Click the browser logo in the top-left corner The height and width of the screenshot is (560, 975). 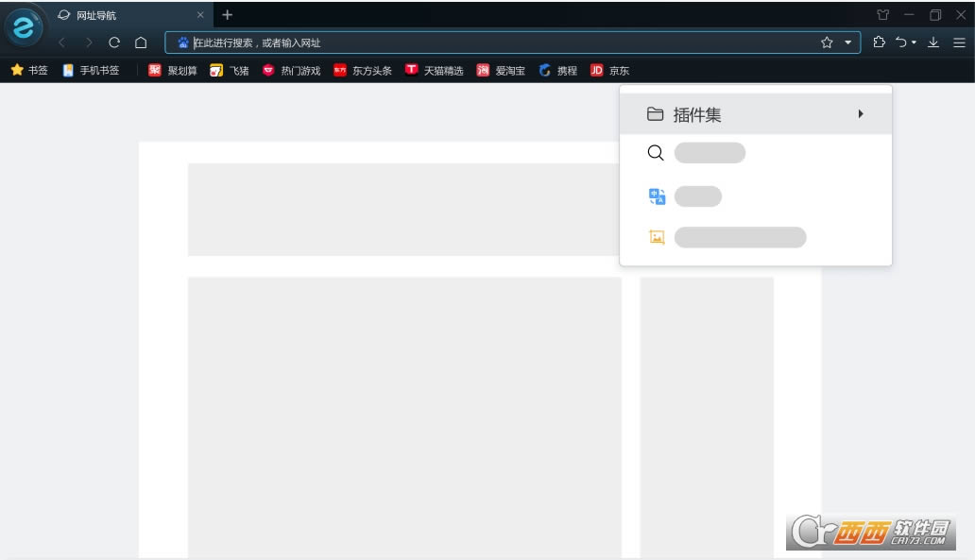23,27
